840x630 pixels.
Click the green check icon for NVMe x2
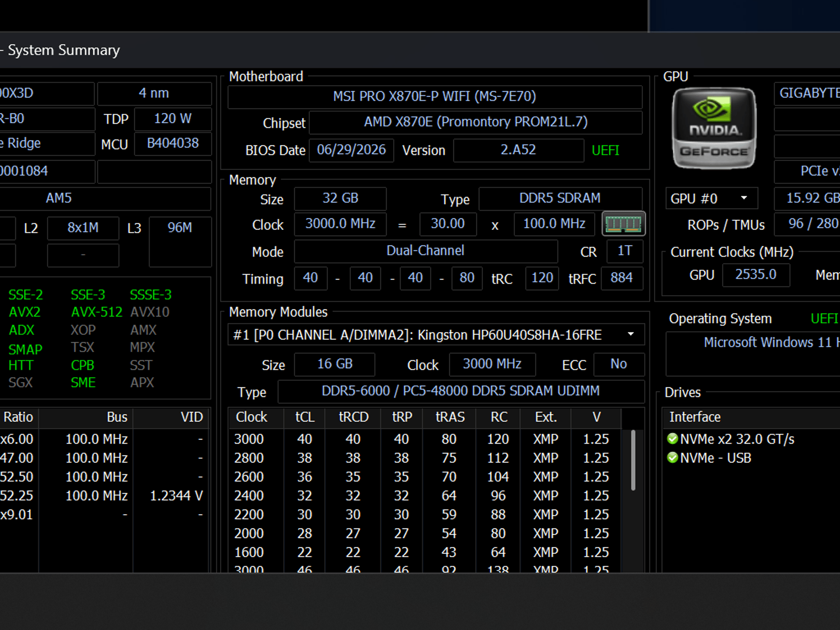coord(673,439)
